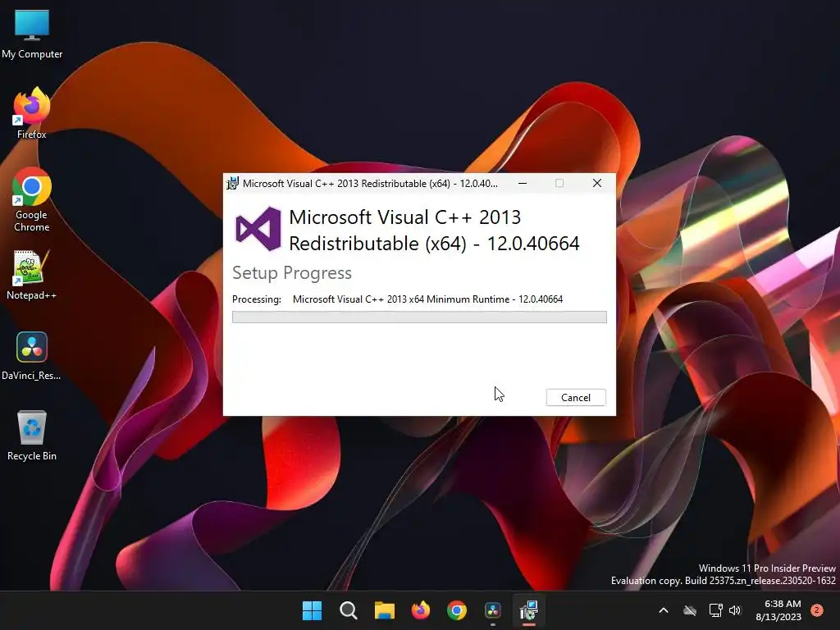The width and height of the screenshot is (840, 630).
Task: Minimize the Visual C++ setup window
Action: click(x=523, y=183)
